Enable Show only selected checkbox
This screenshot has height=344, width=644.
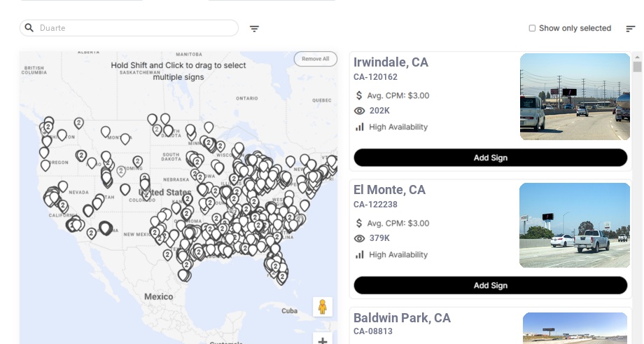click(532, 29)
